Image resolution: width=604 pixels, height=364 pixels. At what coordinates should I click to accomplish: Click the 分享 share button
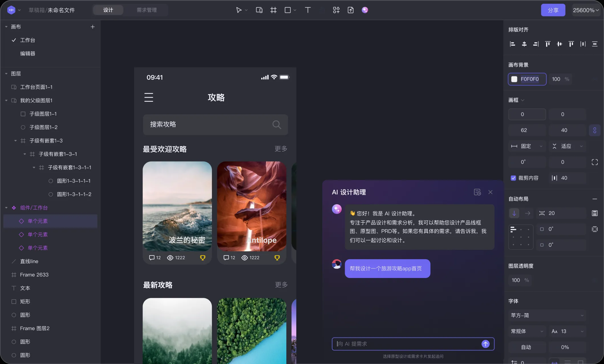click(x=553, y=10)
